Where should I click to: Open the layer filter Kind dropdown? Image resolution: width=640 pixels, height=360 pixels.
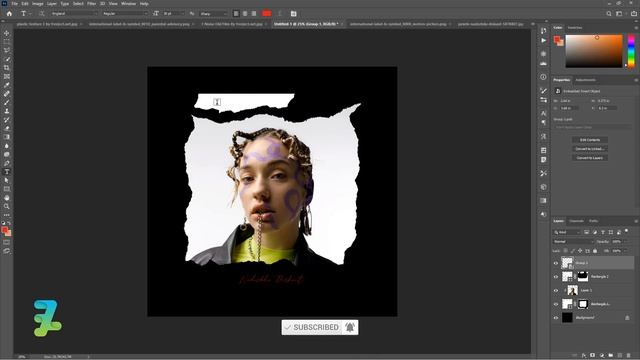(567, 232)
